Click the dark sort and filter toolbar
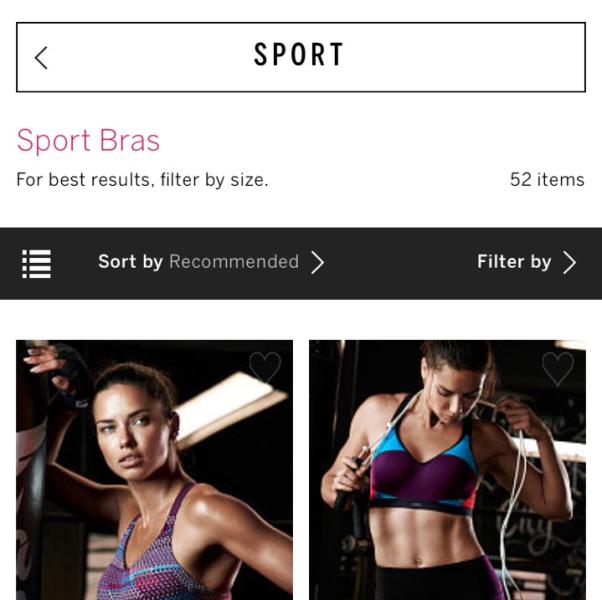Screen dimensions: 602x600 pos(301,263)
